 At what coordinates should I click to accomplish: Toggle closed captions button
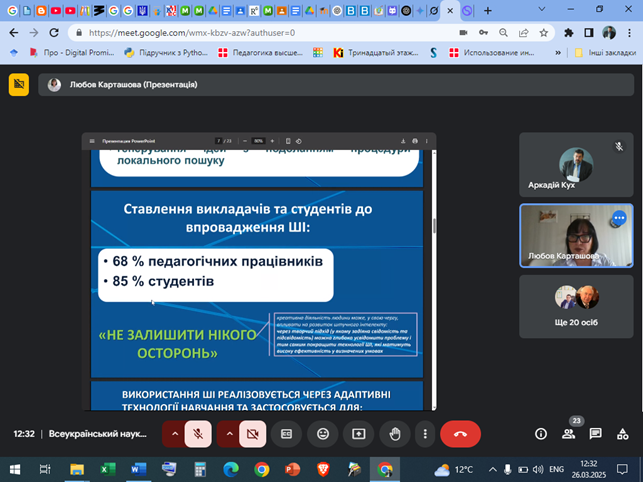point(286,434)
